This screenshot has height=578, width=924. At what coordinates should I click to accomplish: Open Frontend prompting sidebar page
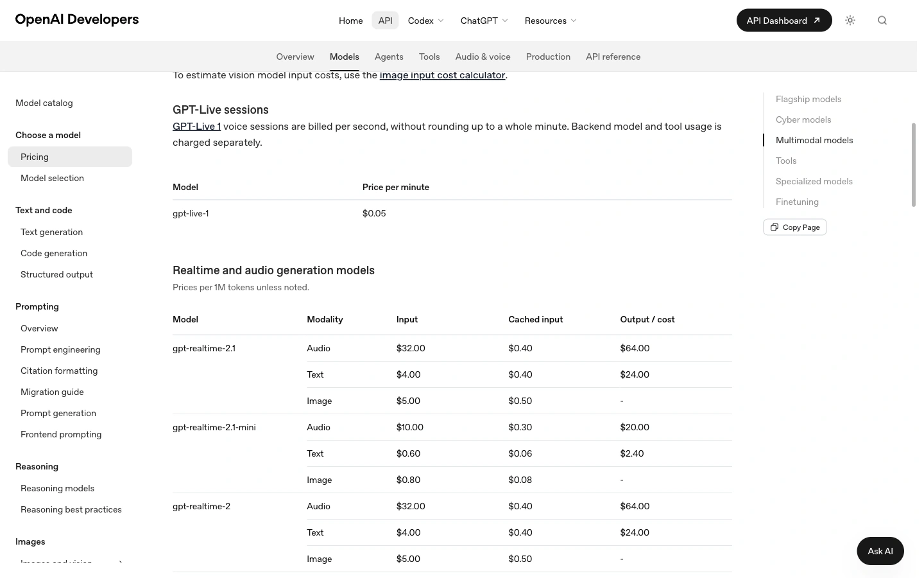point(61,434)
